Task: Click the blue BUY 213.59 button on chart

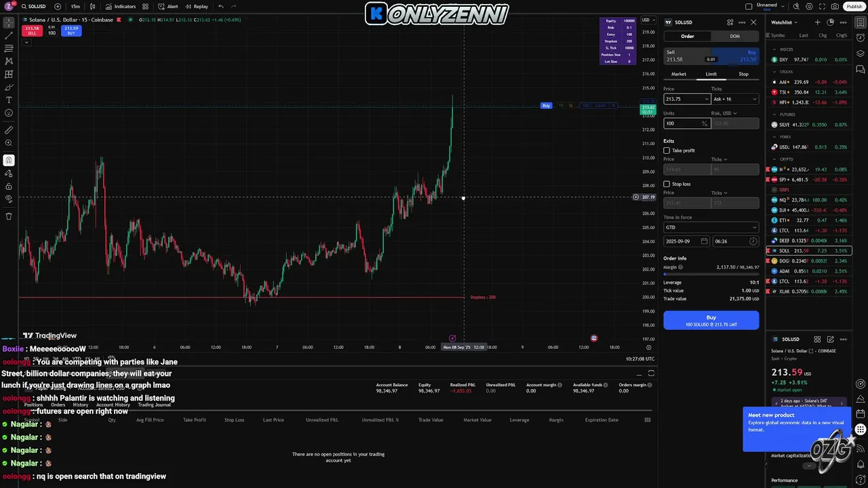Action: (71, 30)
